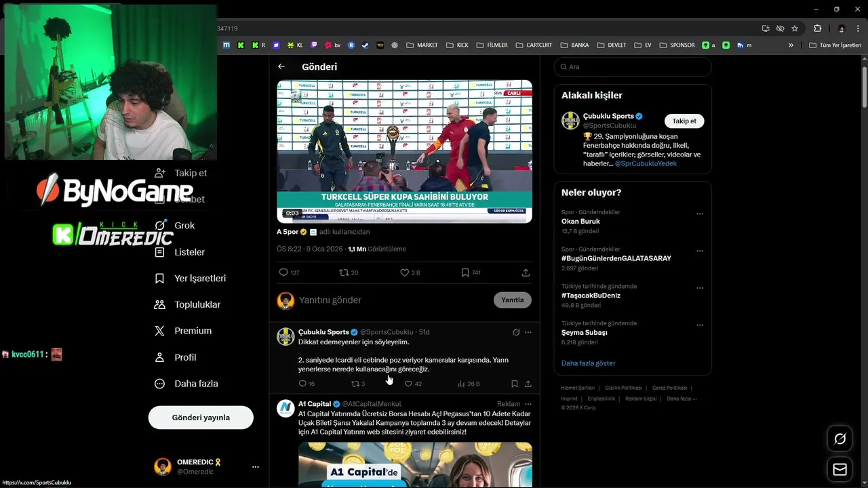Viewport: 868px width, 488px height.
Task: Like the main post with 2 B likes
Action: [410, 272]
